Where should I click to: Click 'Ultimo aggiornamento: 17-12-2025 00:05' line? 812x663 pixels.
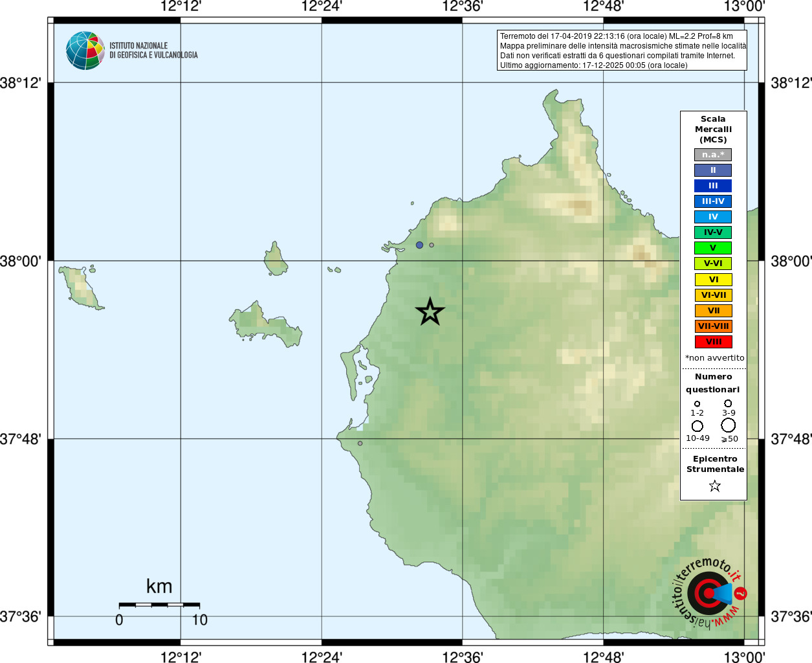coord(593,65)
